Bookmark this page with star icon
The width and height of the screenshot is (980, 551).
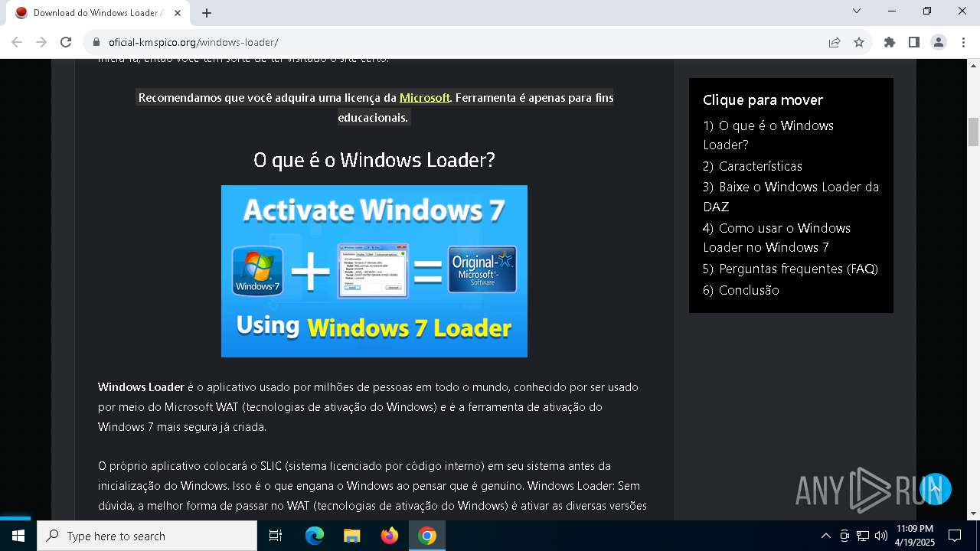[859, 43]
